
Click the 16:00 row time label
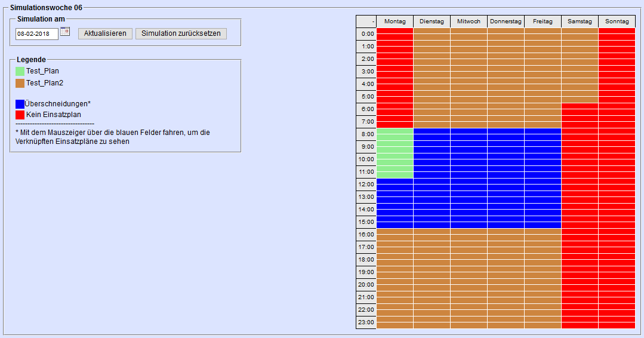(366, 235)
